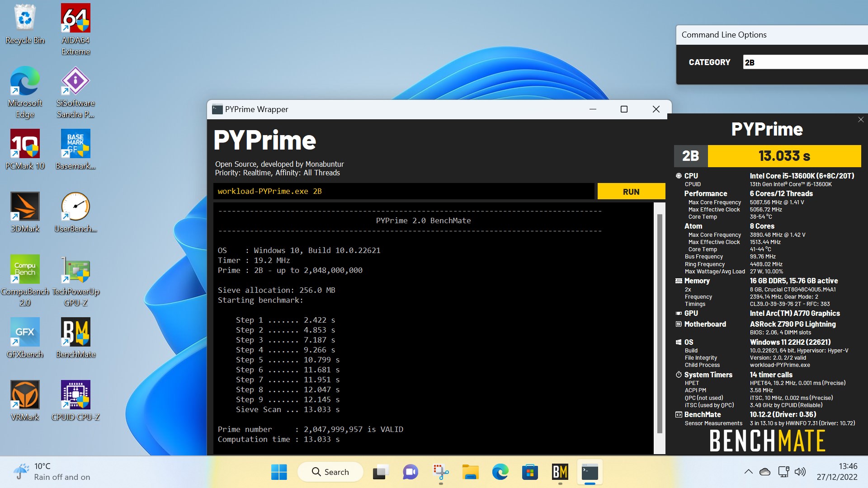Viewport: 868px width, 488px height.
Task: Open the clock and date 27/12/2022
Action: click(x=837, y=472)
